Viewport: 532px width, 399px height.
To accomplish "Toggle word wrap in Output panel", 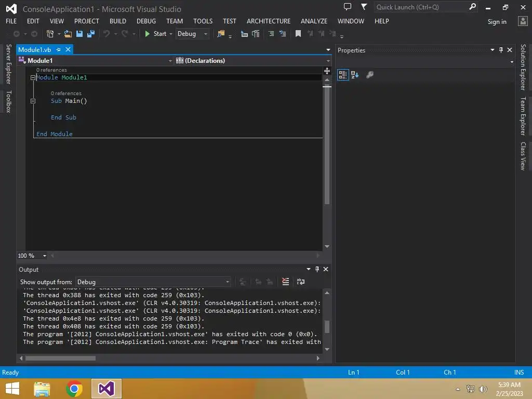I will click(x=301, y=282).
